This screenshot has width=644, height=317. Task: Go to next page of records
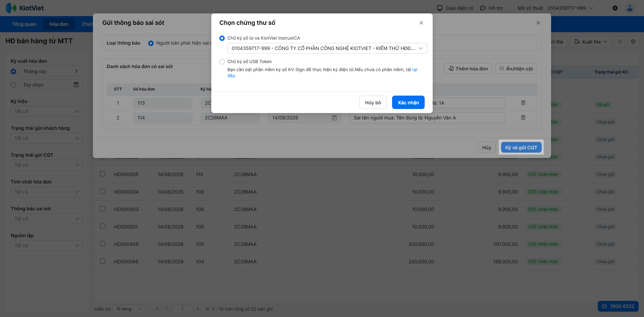pyautogui.click(x=198, y=309)
